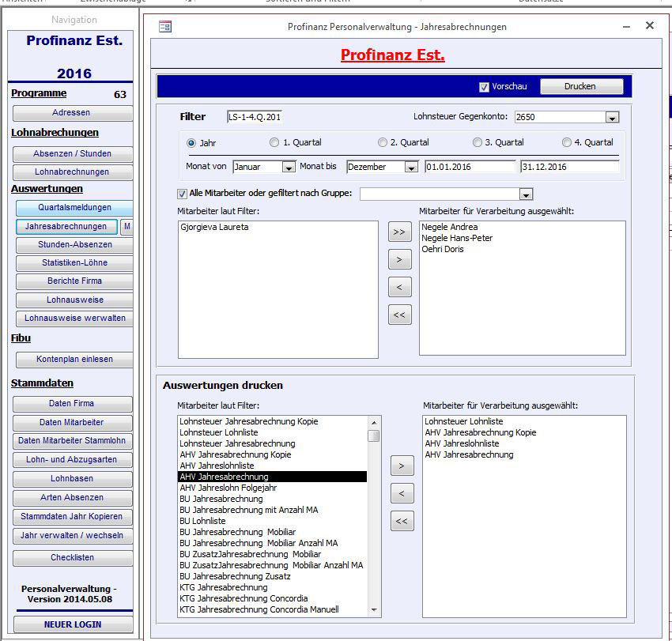Select BU Jahresabrechnung Zusatz report

pyautogui.click(x=273, y=577)
